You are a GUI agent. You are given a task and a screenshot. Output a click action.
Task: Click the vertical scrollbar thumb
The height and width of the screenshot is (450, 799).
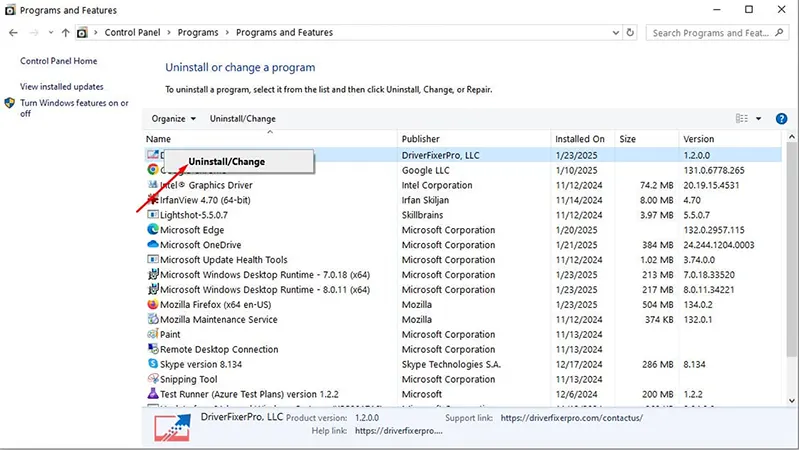point(791,250)
